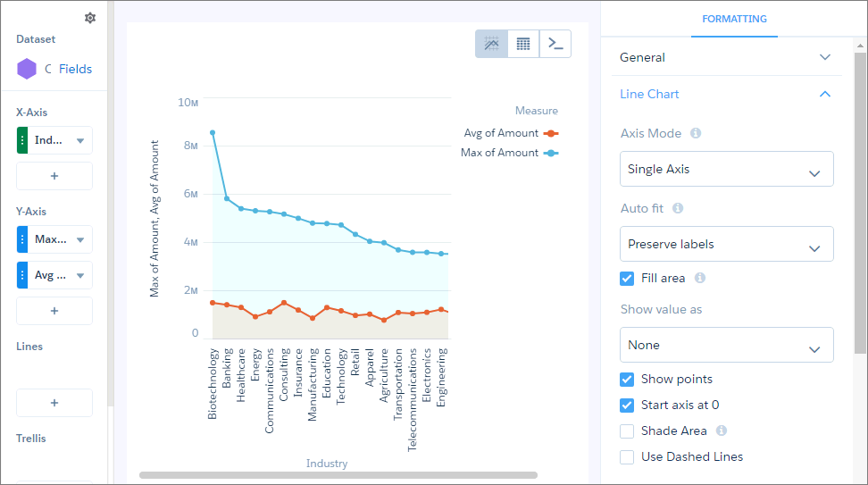The height and width of the screenshot is (485, 868).
Task: Open the Show value as None dropdown
Action: 726,345
